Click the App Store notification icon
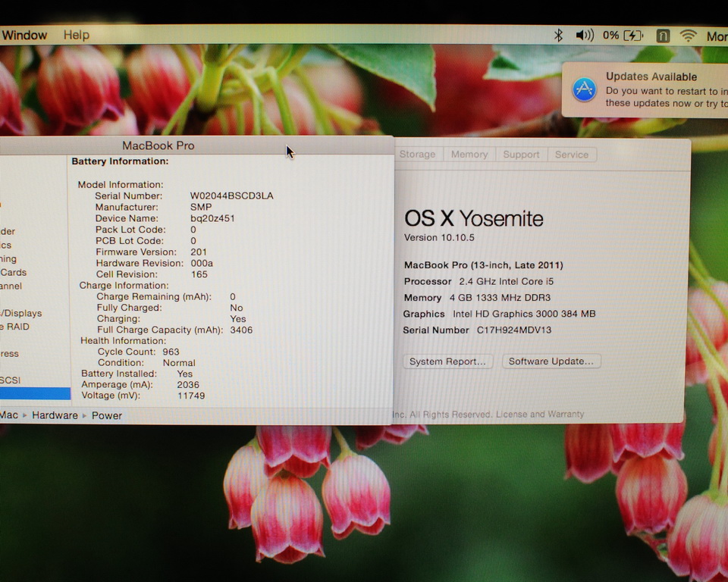The width and height of the screenshot is (728, 582). (584, 89)
